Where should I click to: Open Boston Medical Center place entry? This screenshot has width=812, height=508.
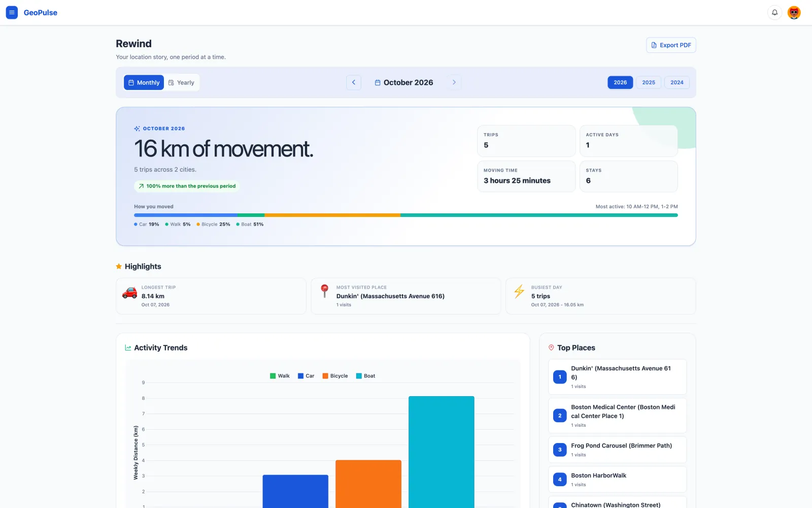pos(617,416)
